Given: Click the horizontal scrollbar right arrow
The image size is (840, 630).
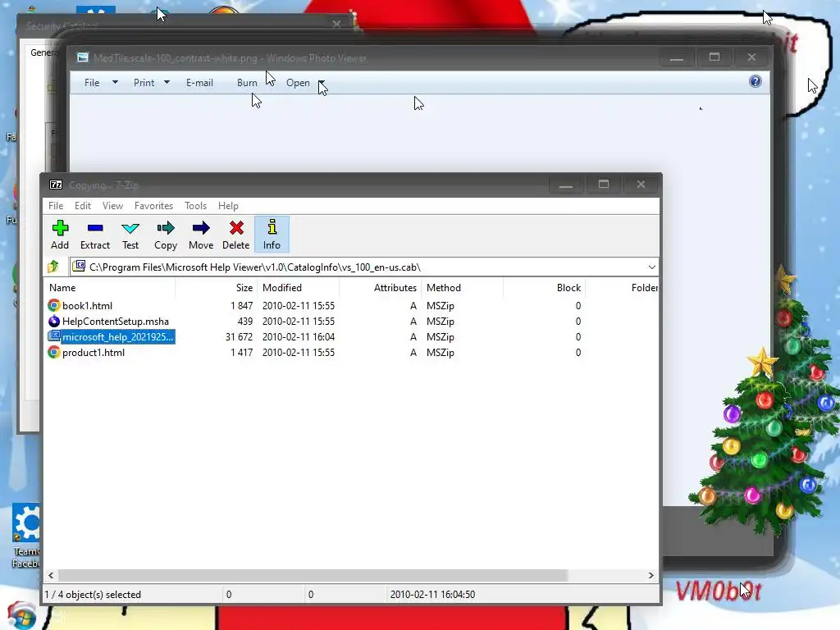Looking at the screenshot, I should (x=651, y=575).
